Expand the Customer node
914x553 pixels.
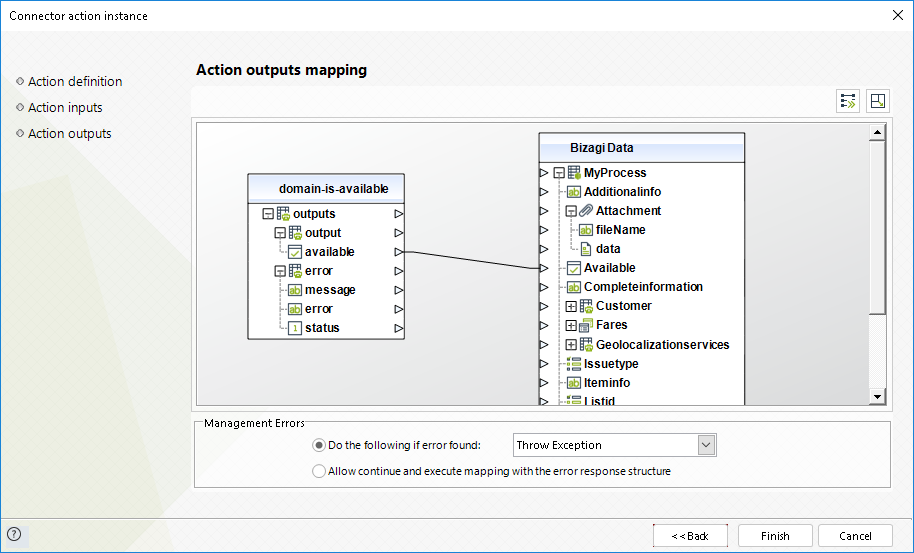point(571,307)
